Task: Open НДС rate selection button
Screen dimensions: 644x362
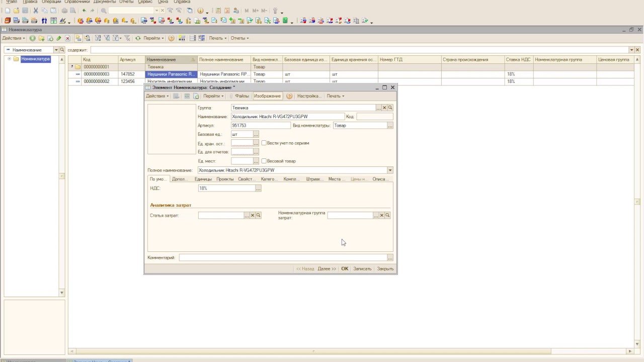Action: 258,188
